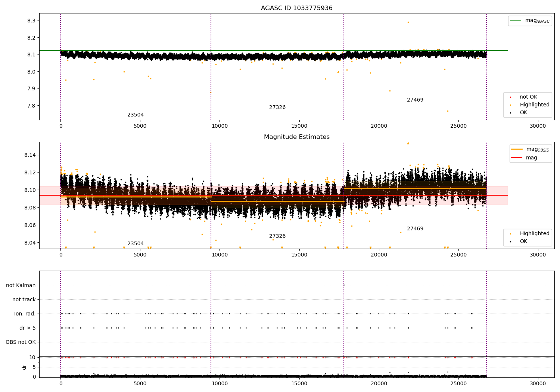Click the 30000 x-tick under the top plot
The width and height of the screenshot is (560, 392).
point(538,126)
